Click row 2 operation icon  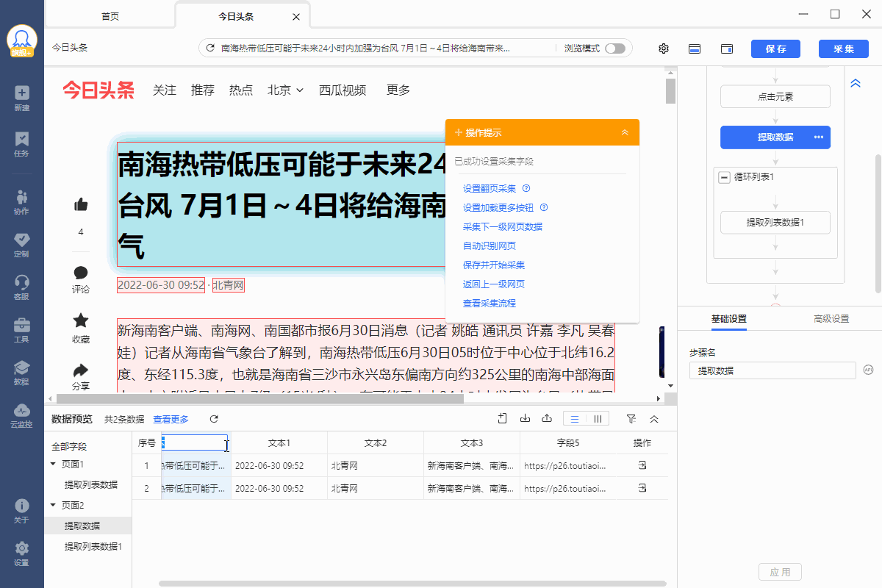point(642,488)
